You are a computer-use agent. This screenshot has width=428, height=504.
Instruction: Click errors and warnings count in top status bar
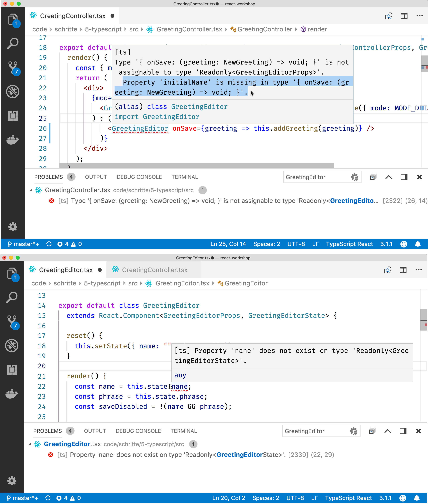69,244
